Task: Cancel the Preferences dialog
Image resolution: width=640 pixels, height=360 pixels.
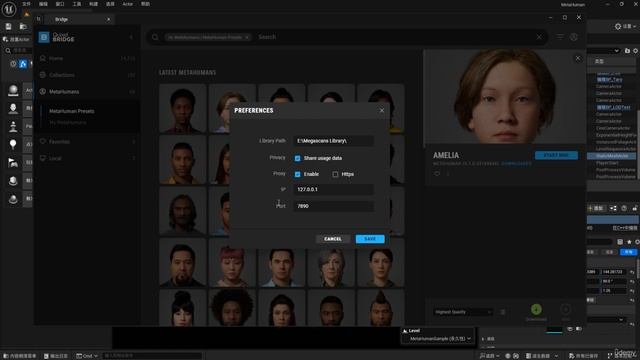Action: [x=333, y=239]
